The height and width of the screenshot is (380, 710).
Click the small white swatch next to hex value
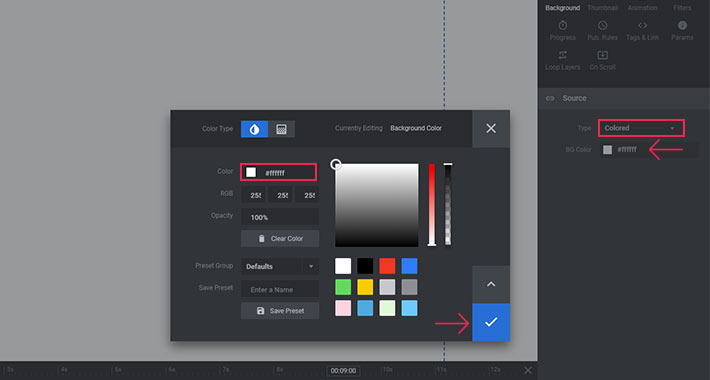pos(251,173)
